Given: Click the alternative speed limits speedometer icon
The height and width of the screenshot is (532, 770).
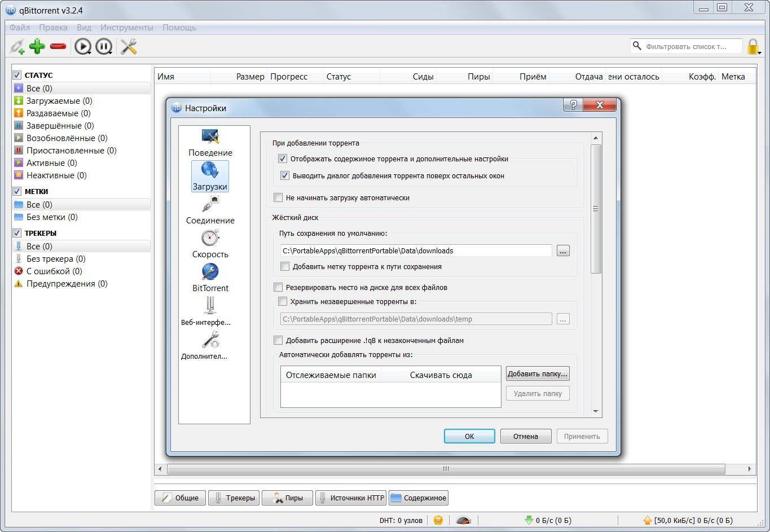Looking at the screenshot, I should [x=464, y=520].
